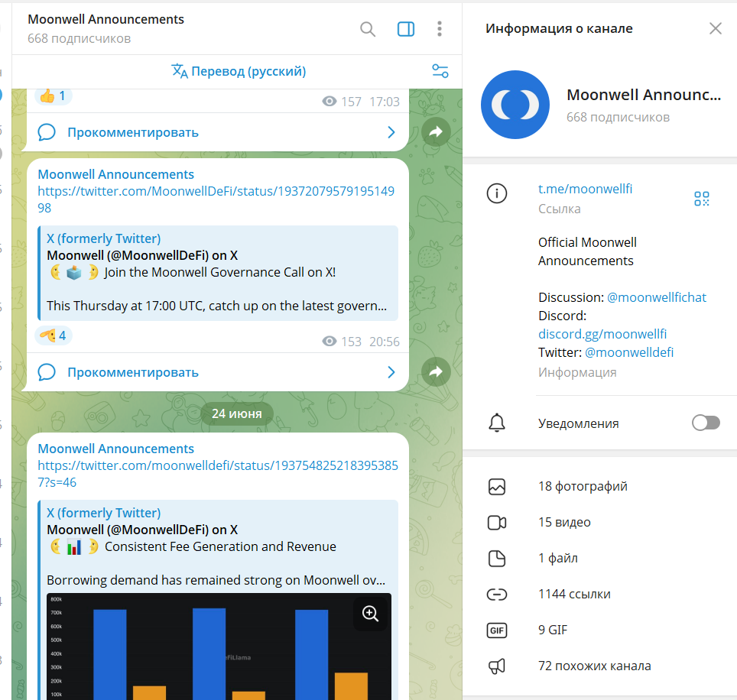Click the video camera icon
Viewport: 737px width, 700px height.
pos(497,523)
